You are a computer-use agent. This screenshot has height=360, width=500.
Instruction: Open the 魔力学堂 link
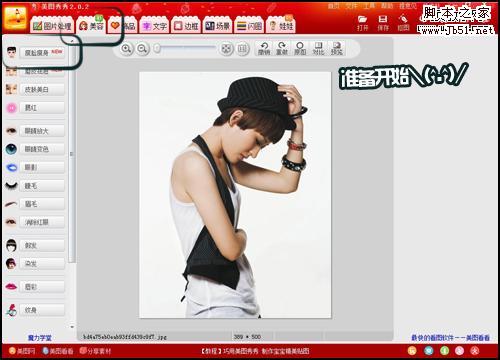pyautogui.click(x=40, y=338)
